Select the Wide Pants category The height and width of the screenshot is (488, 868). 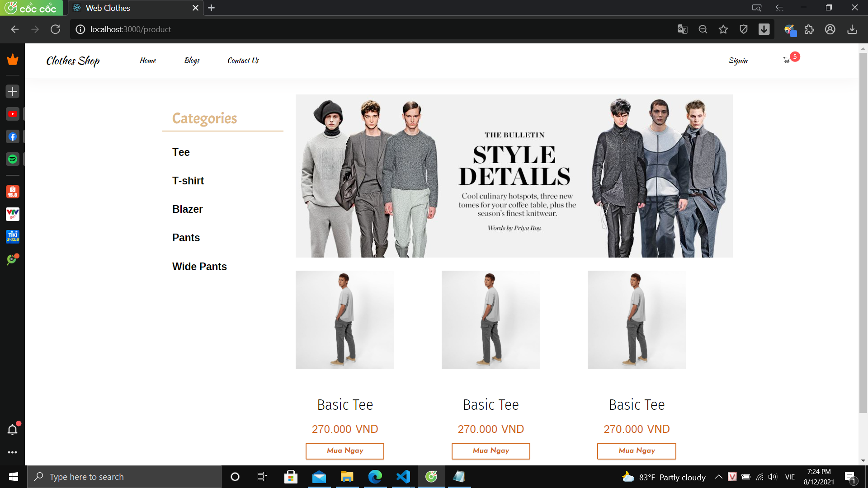point(199,267)
